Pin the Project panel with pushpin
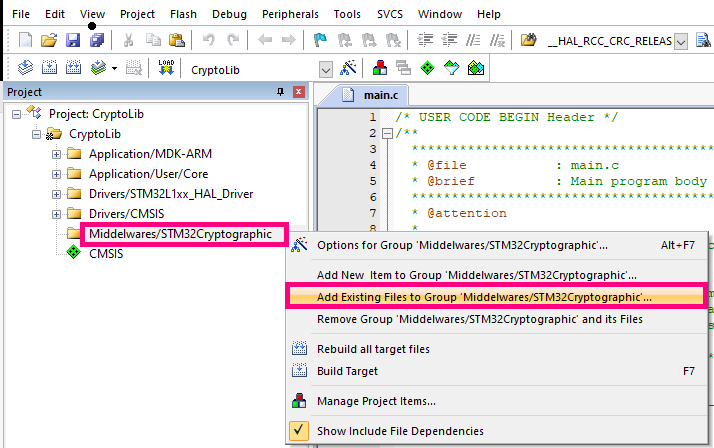 (280, 92)
